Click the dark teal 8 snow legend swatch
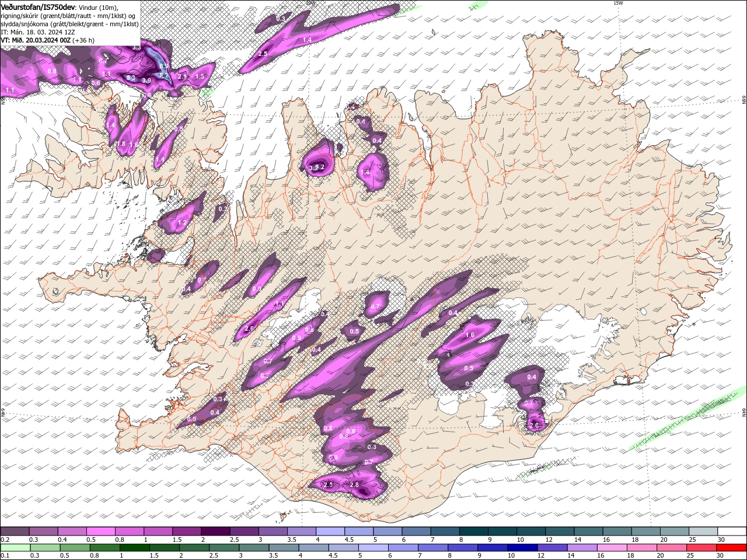Viewport: 747px width, 560px height. pos(474,531)
